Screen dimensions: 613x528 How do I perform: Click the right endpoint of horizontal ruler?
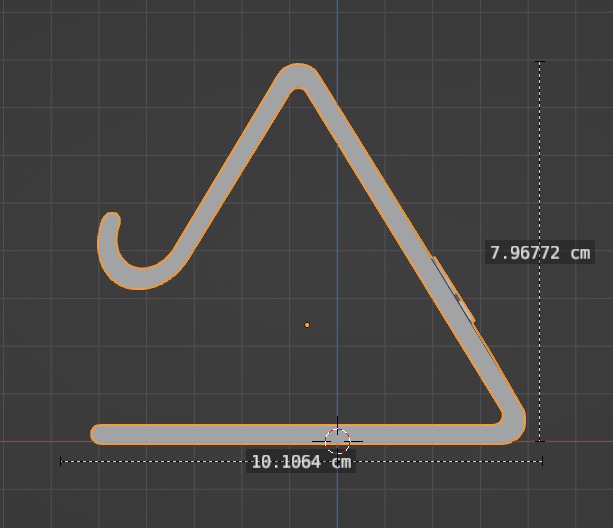(x=542, y=461)
